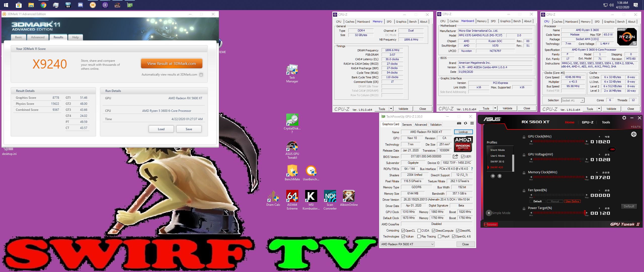
Task: Click the GPU-Z screenshot camera icon
Action: pyautogui.click(x=459, y=123)
